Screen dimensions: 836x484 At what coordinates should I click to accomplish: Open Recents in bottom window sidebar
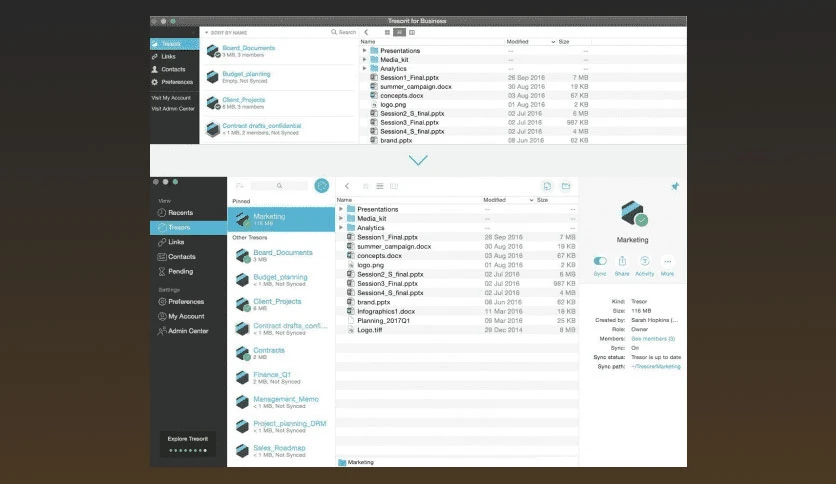[188, 213]
